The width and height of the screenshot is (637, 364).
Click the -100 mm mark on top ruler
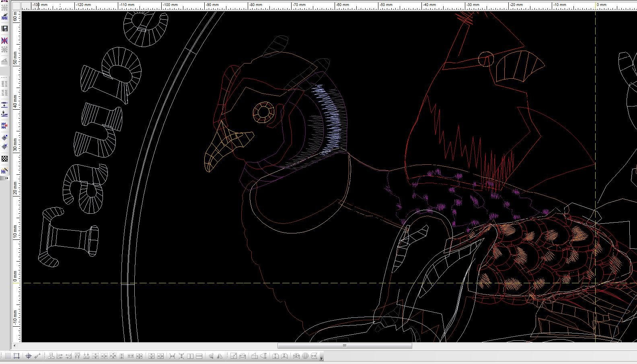point(170,5)
